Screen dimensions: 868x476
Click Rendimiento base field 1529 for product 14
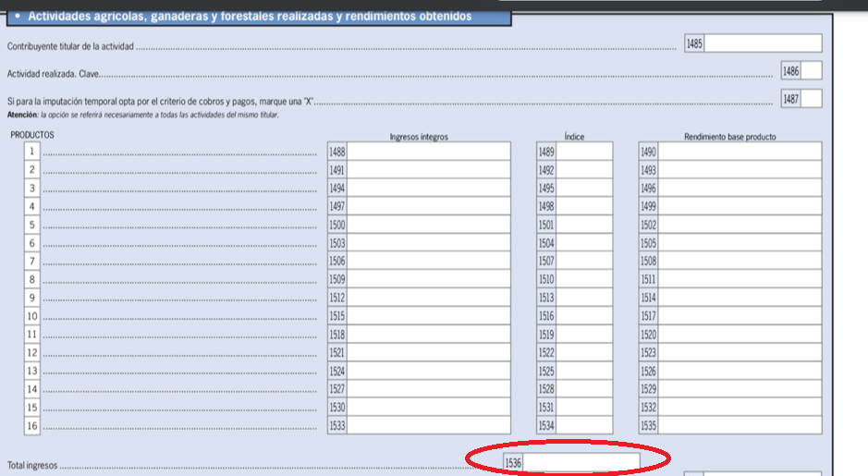740,389
